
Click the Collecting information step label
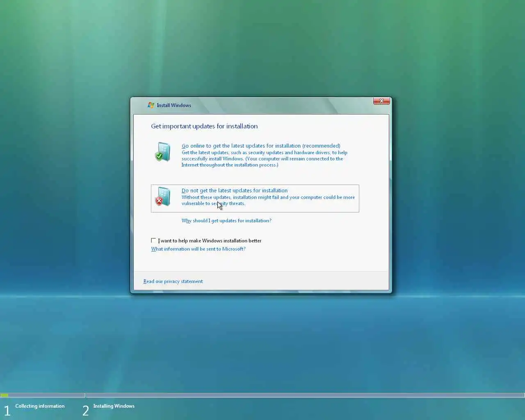(x=40, y=406)
